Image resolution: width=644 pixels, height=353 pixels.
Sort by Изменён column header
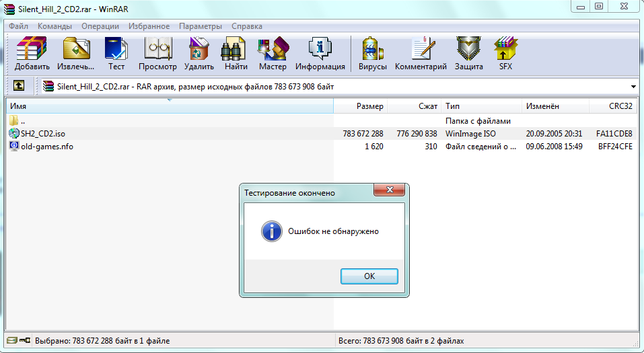[555, 106]
